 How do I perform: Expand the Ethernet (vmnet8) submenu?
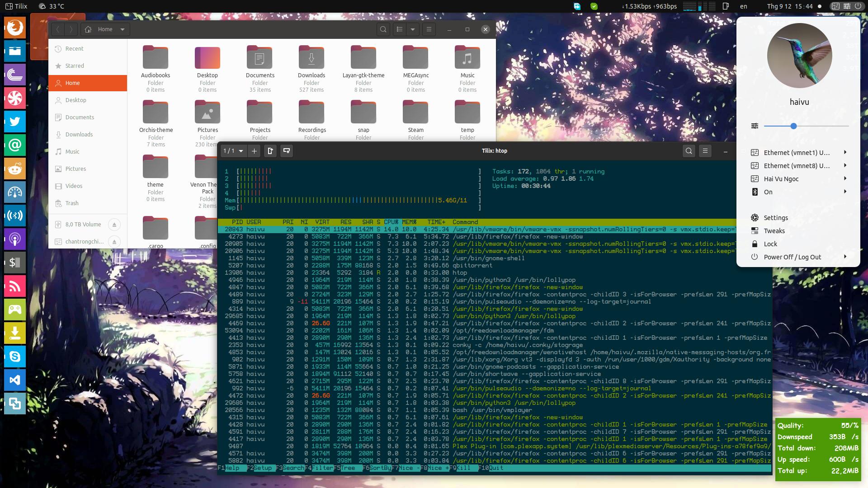(x=845, y=165)
